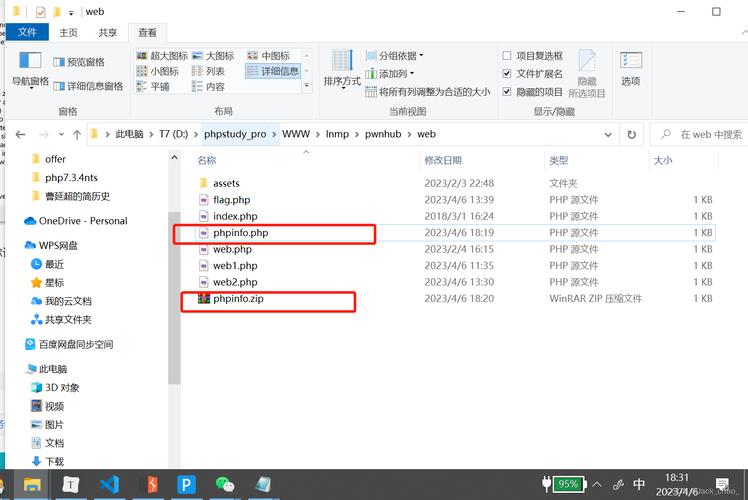
Task: Switch to the View tab
Action: pos(147,32)
